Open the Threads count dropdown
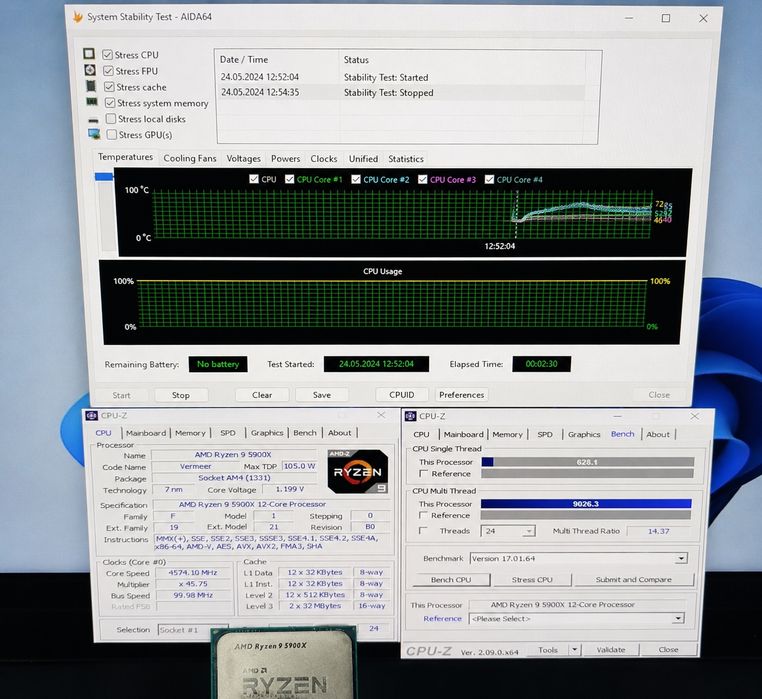Image resolution: width=762 pixels, height=699 pixels. (528, 531)
